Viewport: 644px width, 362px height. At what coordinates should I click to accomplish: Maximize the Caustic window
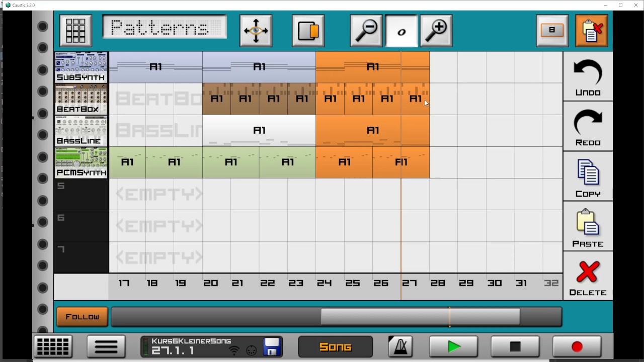tap(620, 5)
